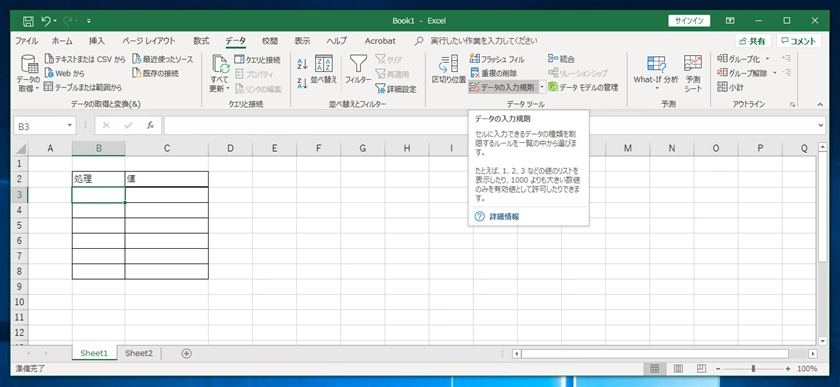840x387 pixels.
Task: Click the サインイン button
Action: coord(689,21)
